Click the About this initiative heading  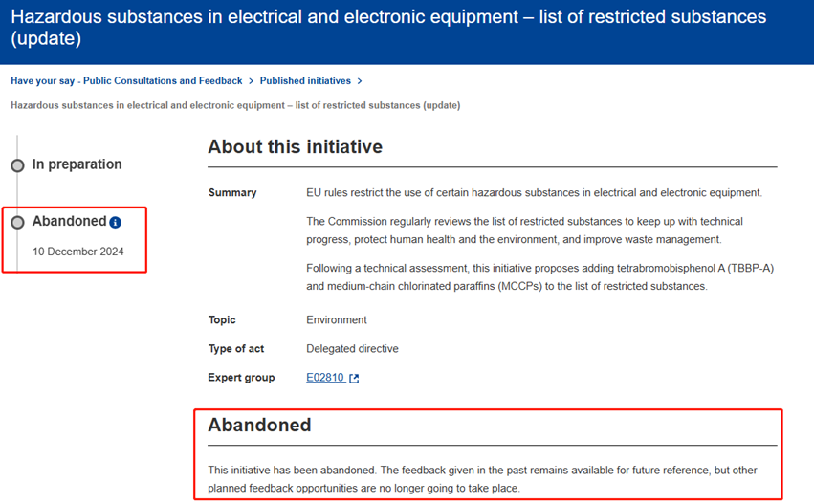pyautogui.click(x=295, y=147)
